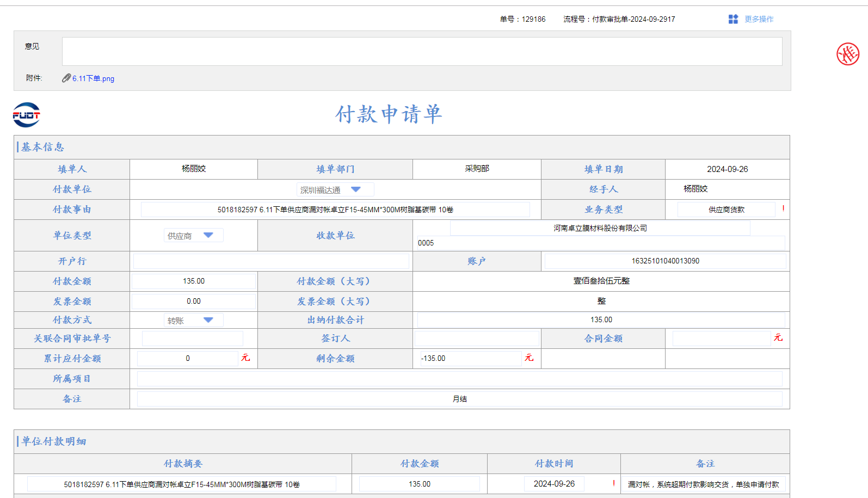The height and width of the screenshot is (498, 868).
Task: Click the FUDT company logo
Action: [26, 115]
